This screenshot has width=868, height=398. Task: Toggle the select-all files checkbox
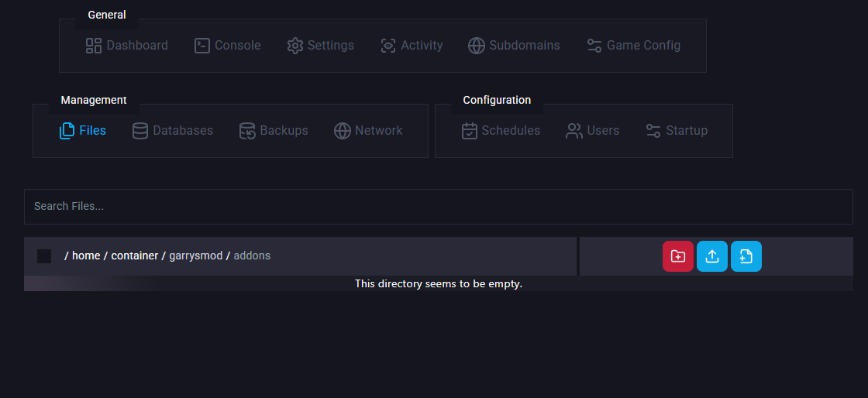click(44, 256)
